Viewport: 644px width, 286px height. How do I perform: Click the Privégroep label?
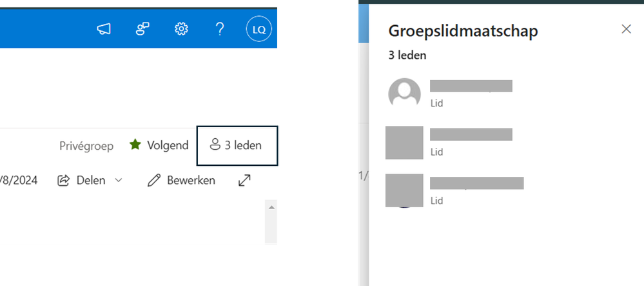tap(86, 146)
